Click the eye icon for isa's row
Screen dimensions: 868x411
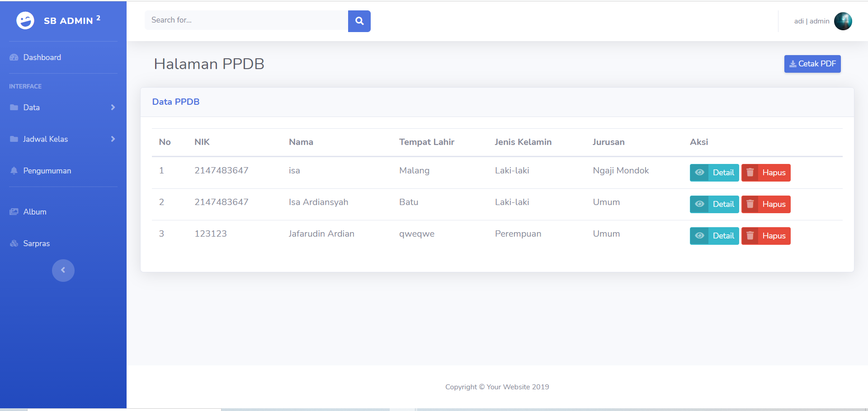coord(699,173)
